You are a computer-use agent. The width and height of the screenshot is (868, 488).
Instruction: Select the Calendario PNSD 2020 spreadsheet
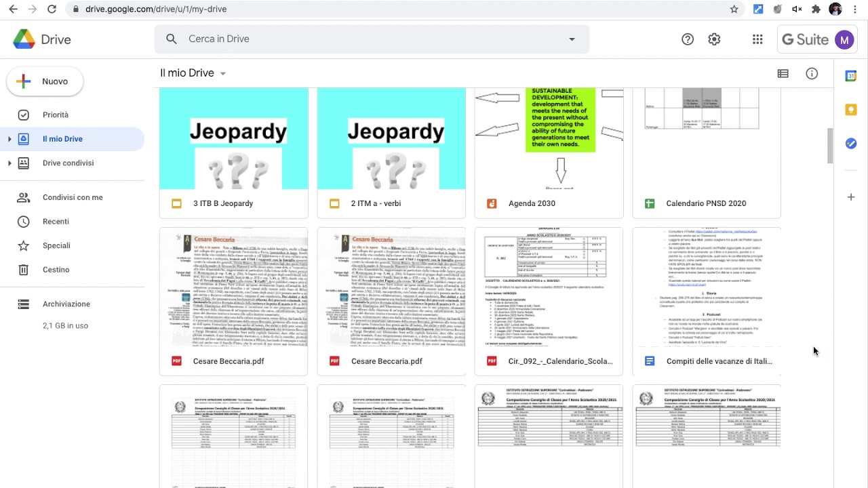click(x=707, y=152)
